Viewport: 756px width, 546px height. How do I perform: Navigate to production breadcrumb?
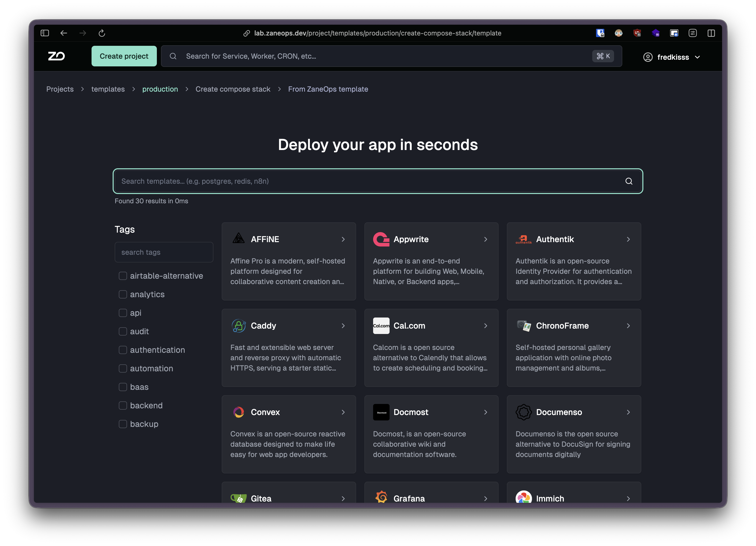click(x=160, y=89)
